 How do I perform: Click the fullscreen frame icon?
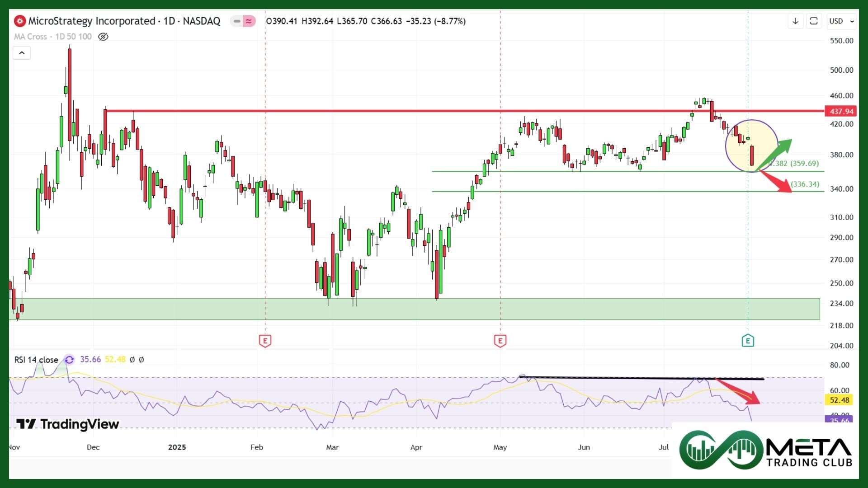[814, 21]
